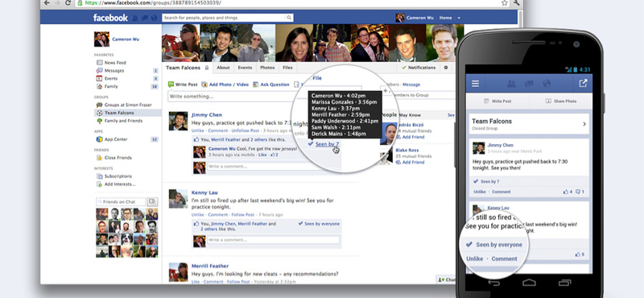Click the Facebook logo in header
The image size is (644, 298).
110,18
